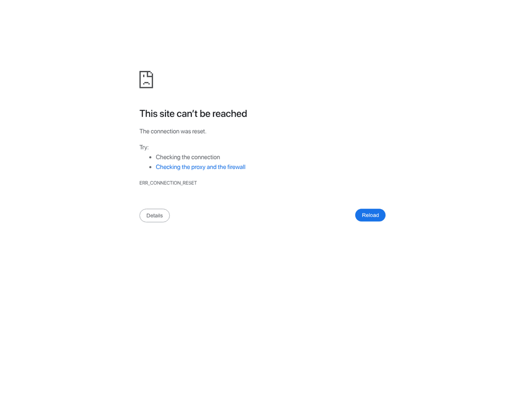Viewport: 525px width, 420px height.
Task: Open the Details button
Action: 154,216
